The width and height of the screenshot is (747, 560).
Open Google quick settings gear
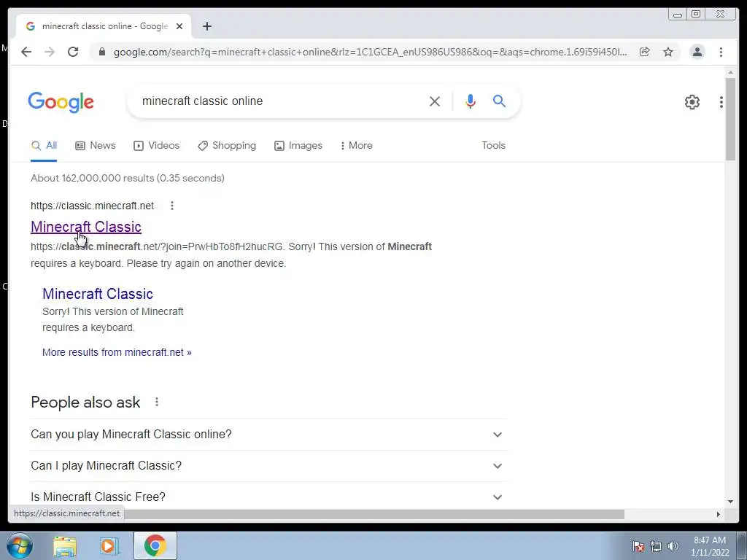point(692,101)
